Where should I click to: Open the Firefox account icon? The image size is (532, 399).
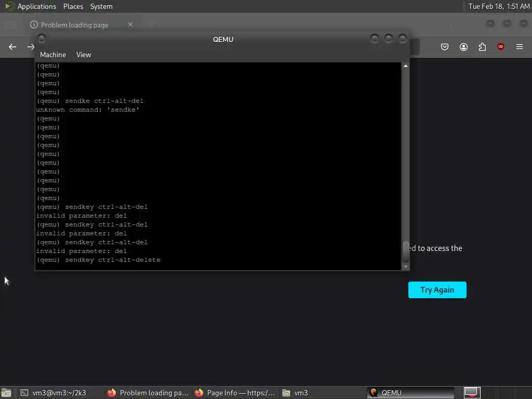(x=463, y=47)
